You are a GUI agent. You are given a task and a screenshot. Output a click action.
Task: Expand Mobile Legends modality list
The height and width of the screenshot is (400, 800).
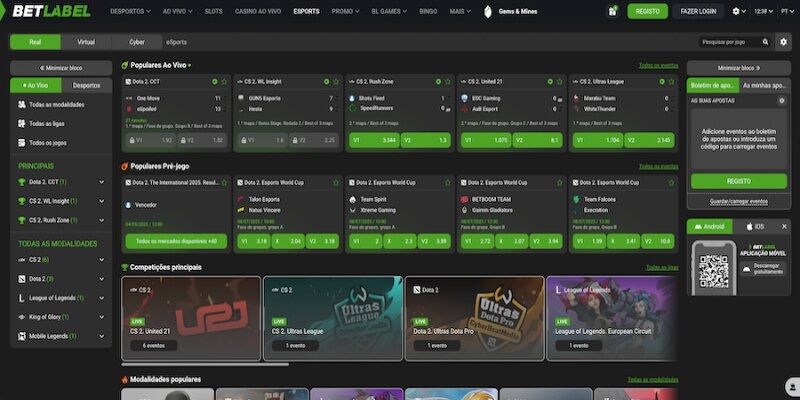click(x=102, y=336)
